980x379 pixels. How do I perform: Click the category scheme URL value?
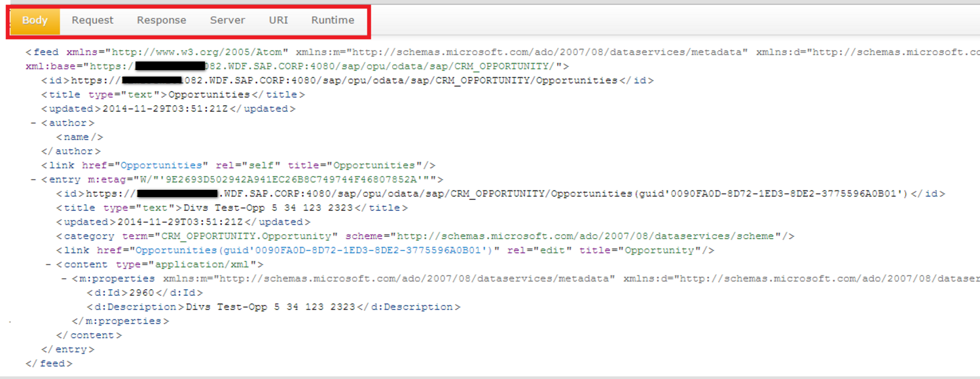585,236
